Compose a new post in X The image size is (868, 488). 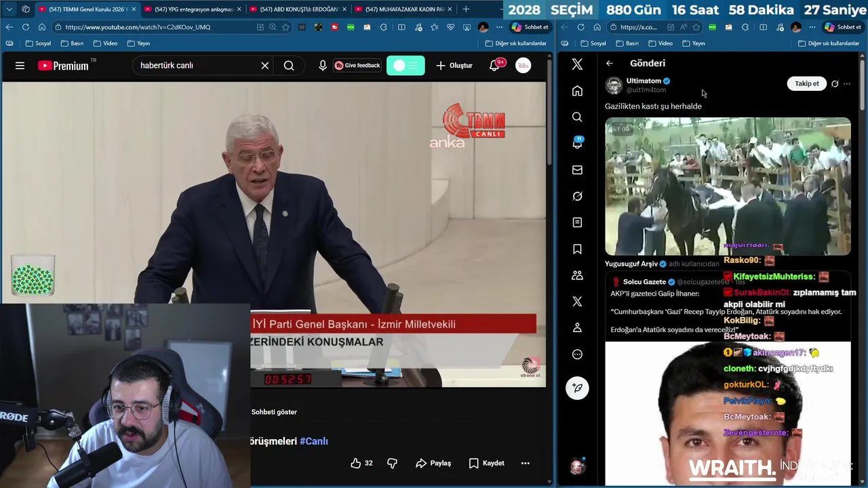tap(577, 388)
